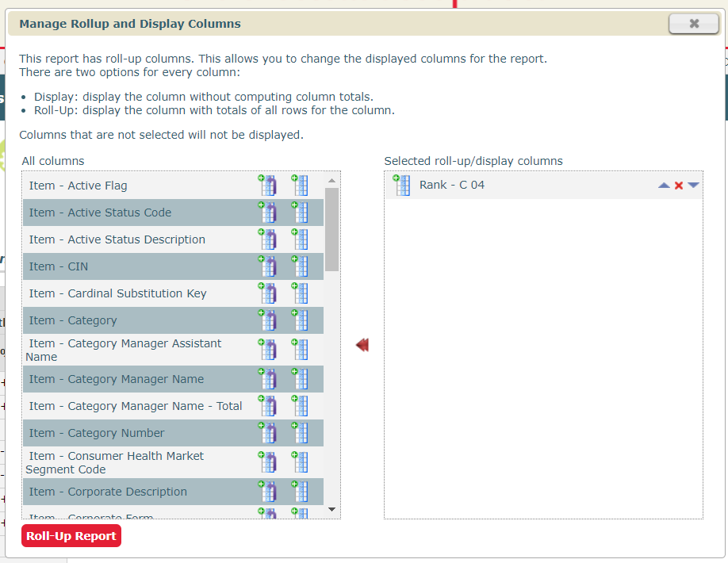This screenshot has height=563, width=728.
Task: Add Item - Category Manager Name as roll-up column
Action: [267, 379]
